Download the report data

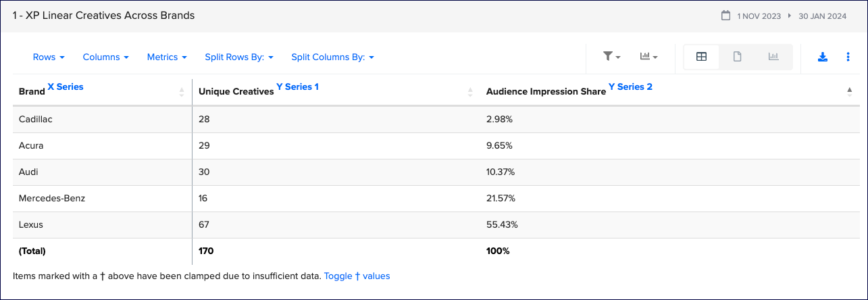coord(823,57)
